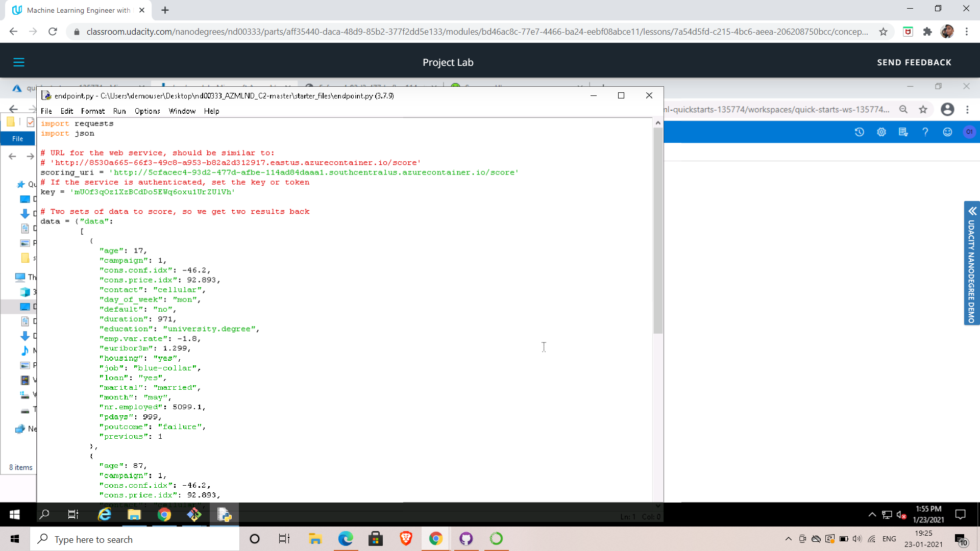Expand the Udacity Nanodegree Demo side panel
980x551 pixels.
point(972,211)
